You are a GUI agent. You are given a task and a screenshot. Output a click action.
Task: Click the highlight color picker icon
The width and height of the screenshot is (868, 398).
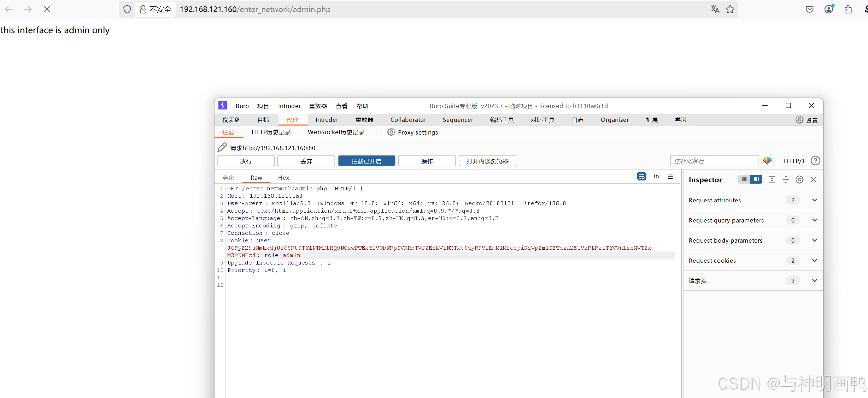coord(767,161)
